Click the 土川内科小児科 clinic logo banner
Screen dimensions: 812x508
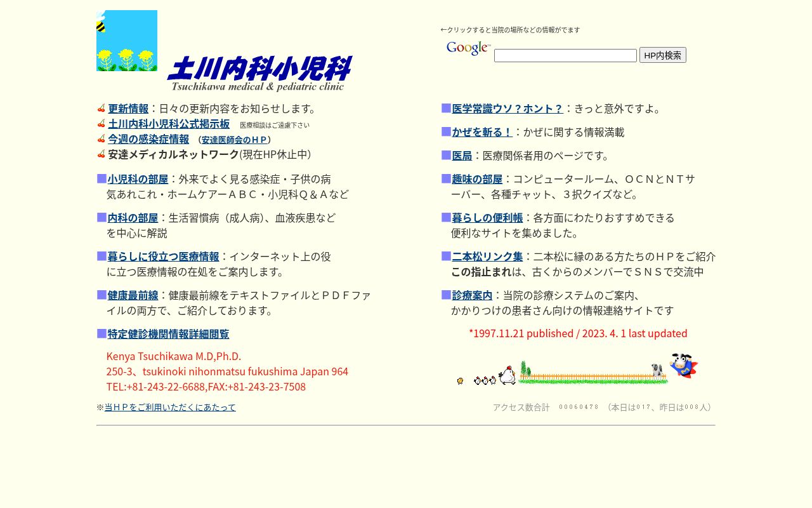click(x=259, y=74)
